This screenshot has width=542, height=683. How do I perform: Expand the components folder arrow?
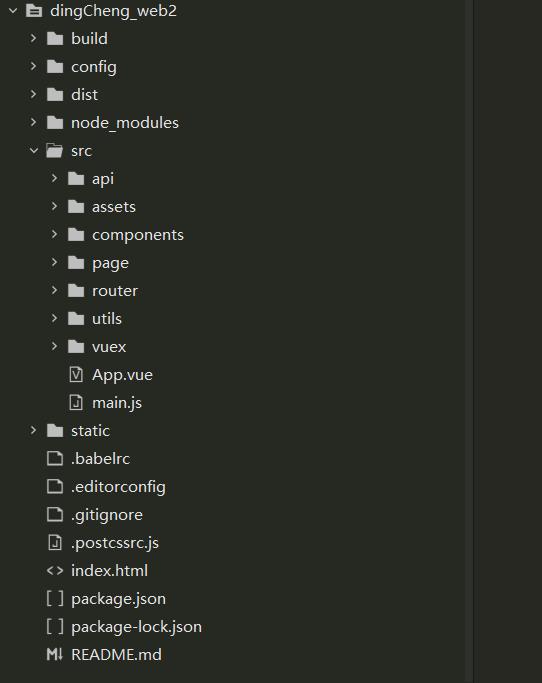pos(54,234)
